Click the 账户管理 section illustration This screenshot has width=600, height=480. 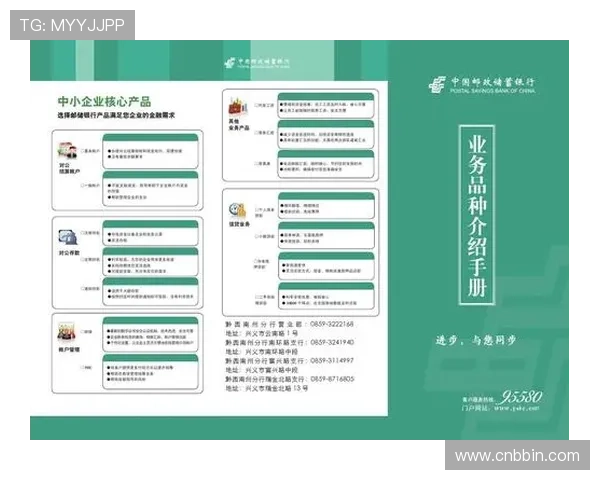66,332
